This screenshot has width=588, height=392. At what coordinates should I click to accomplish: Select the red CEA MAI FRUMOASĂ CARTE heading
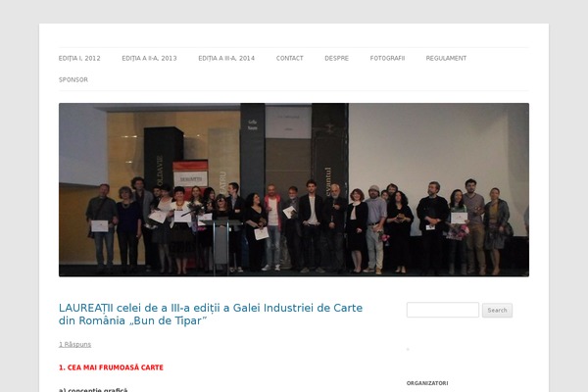click(x=111, y=367)
